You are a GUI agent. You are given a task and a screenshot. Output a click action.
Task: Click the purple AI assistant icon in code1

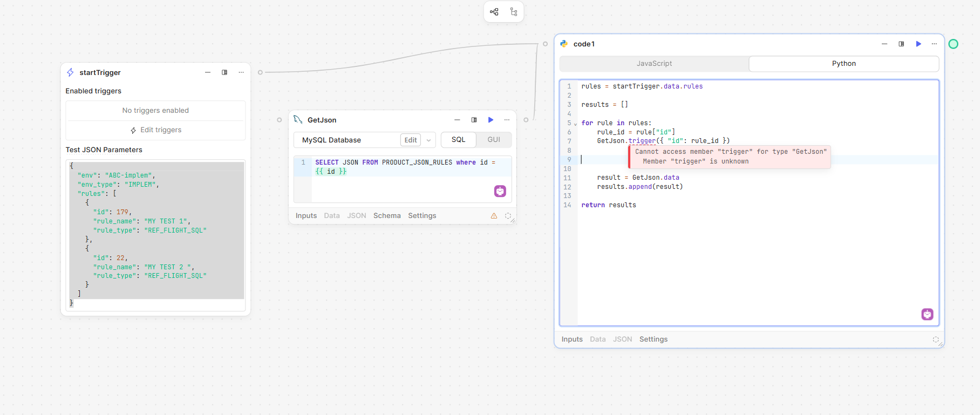pos(927,314)
